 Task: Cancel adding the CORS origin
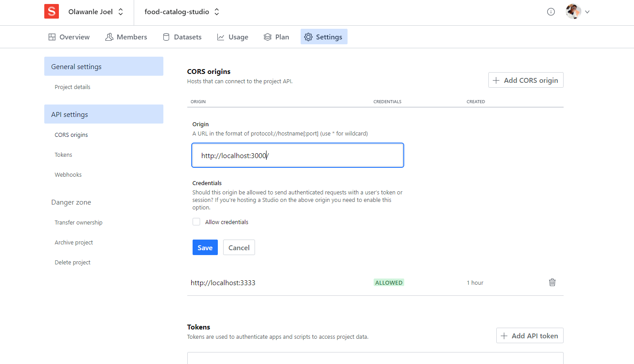(239, 247)
